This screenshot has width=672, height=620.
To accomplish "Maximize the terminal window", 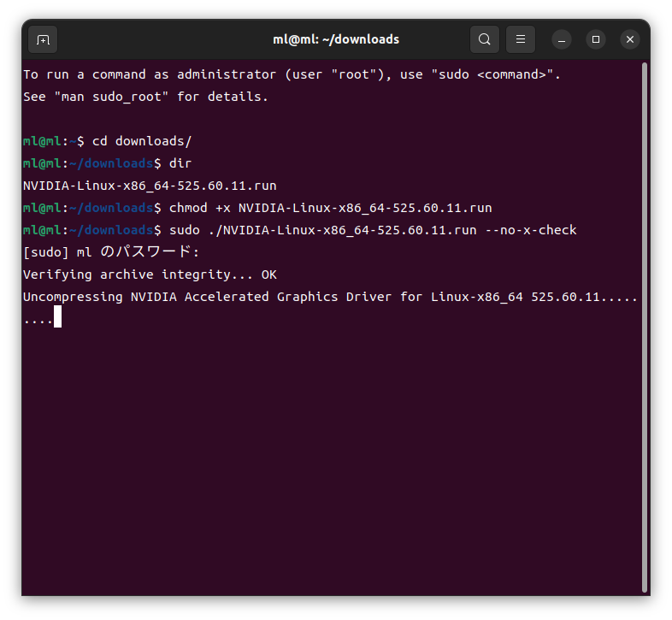I will click(596, 39).
